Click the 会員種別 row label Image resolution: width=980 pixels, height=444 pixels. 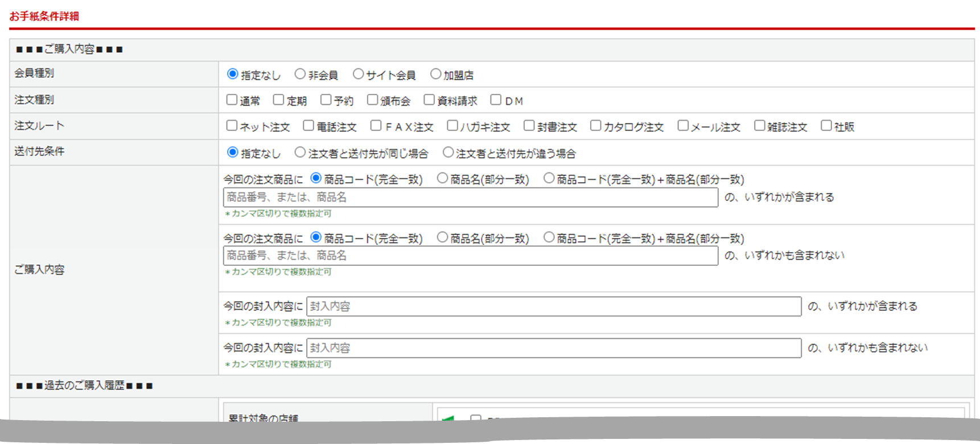pos(34,73)
